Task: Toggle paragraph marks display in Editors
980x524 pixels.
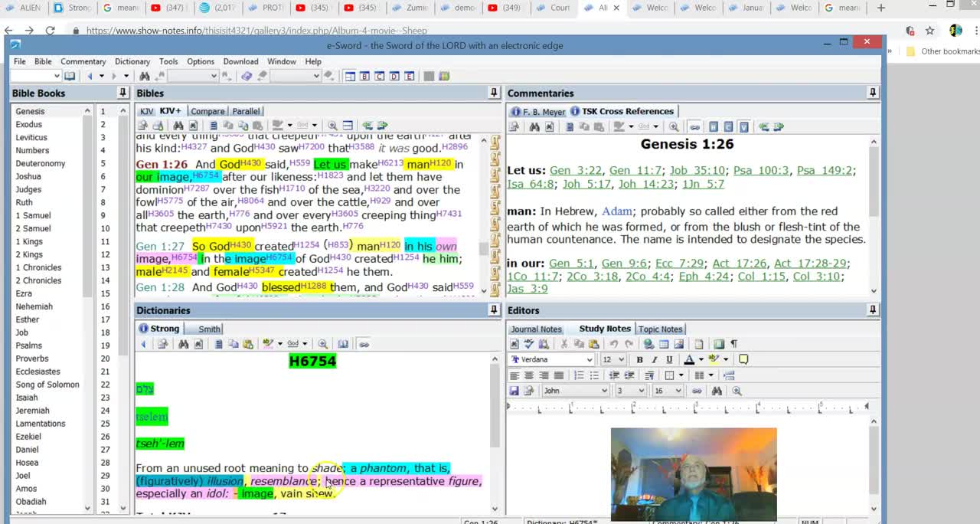Action: pyautogui.click(x=733, y=344)
